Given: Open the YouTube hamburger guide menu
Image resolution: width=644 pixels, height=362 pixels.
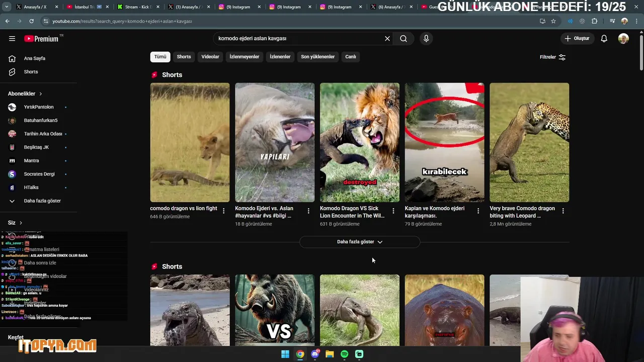Looking at the screenshot, I should pyautogui.click(x=12, y=39).
